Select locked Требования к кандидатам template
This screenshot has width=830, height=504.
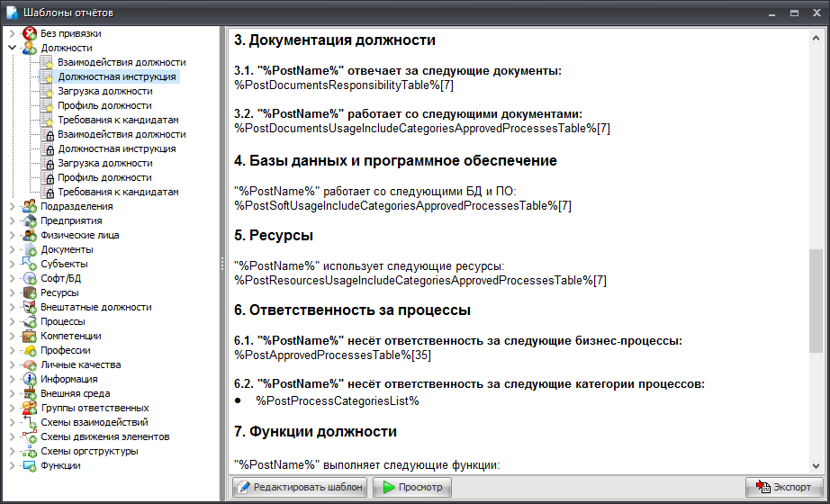(118, 192)
